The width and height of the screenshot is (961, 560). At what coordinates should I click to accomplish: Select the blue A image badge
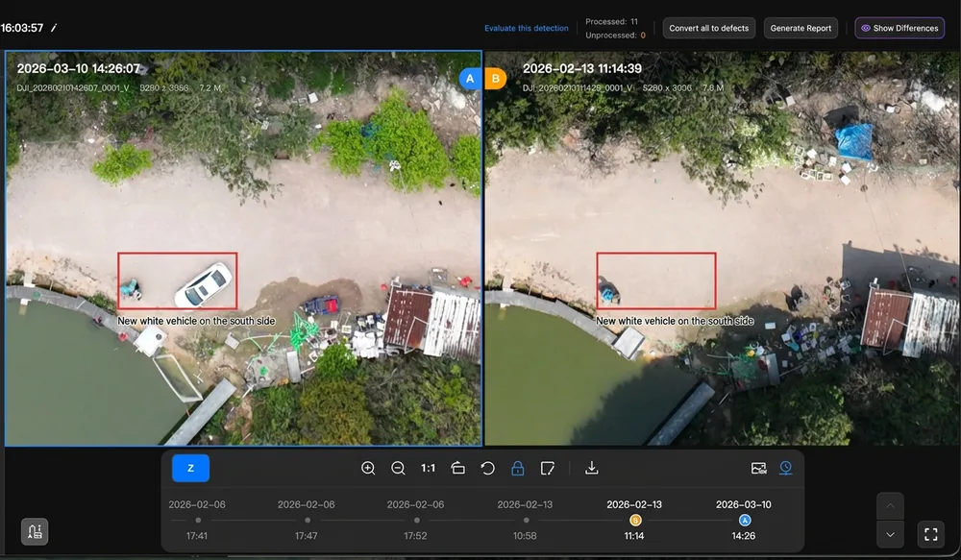[x=470, y=79]
